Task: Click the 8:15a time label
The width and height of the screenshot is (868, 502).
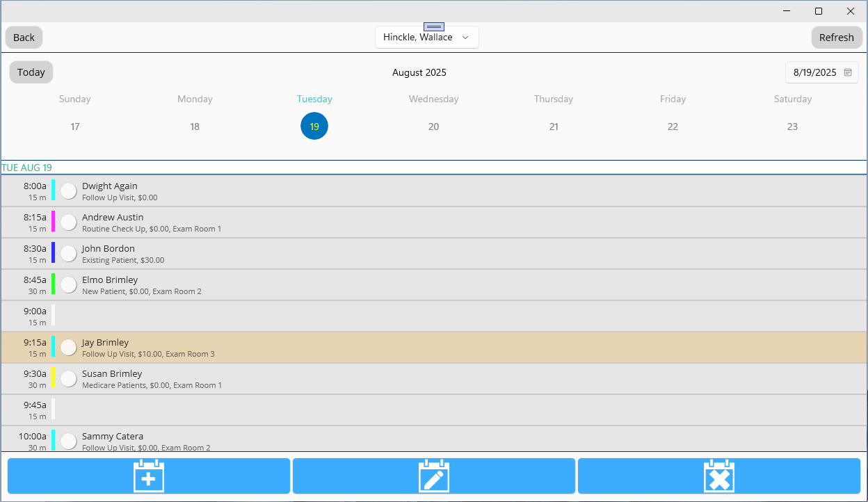Action: point(35,217)
